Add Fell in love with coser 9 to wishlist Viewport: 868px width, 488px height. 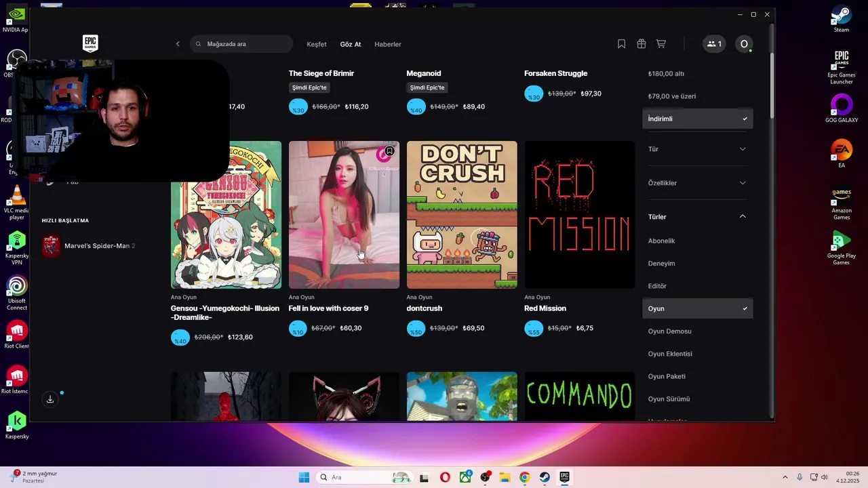(x=389, y=151)
